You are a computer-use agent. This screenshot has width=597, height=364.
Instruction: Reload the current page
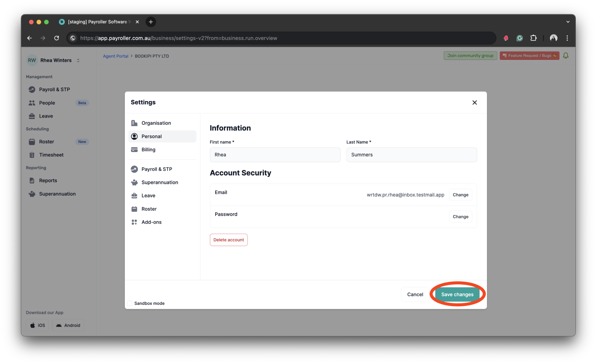57,38
